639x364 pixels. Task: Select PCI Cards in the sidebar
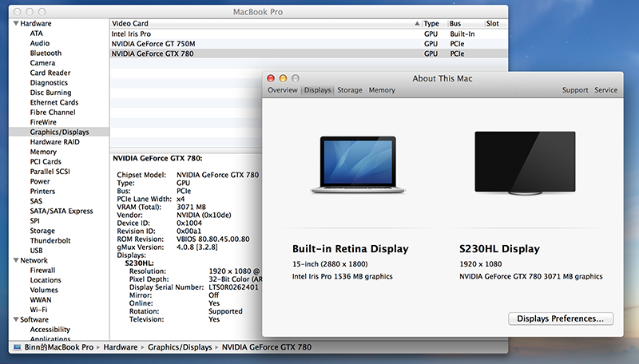click(46, 161)
